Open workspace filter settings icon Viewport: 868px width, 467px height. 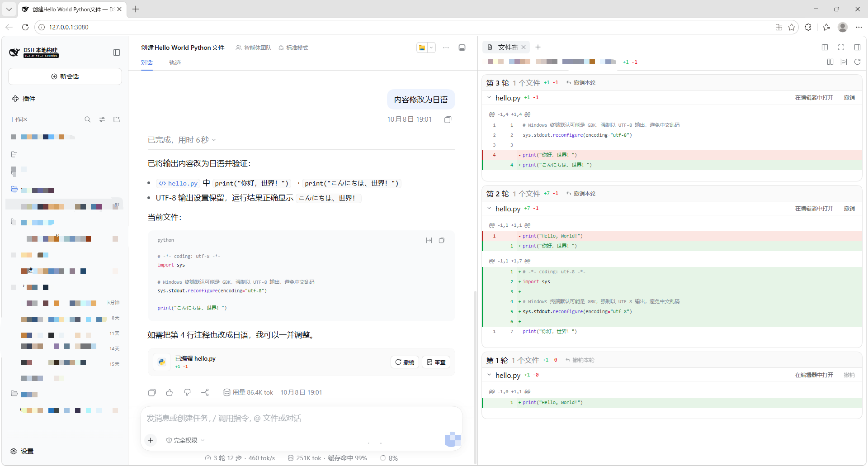click(102, 119)
